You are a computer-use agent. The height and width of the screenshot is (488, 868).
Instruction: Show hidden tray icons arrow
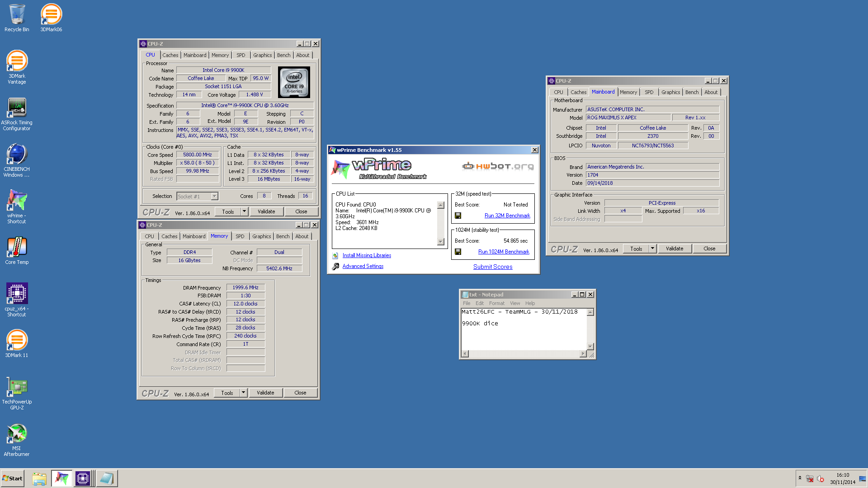click(800, 478)
